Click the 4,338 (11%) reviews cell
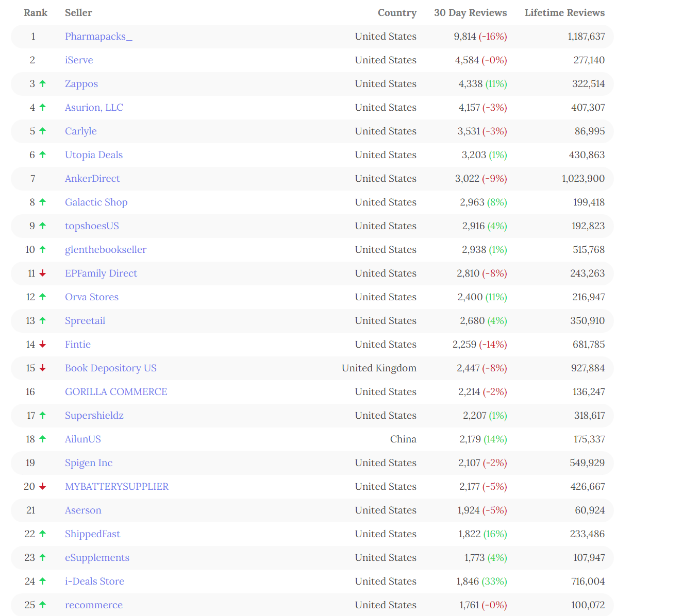The height and width of the screenshot is (616, 700). point(483,84)
